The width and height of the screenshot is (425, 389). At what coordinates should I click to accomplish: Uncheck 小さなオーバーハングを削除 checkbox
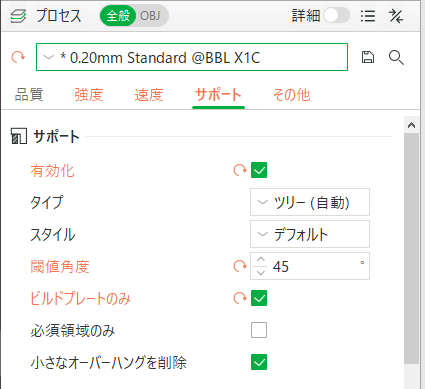click(259, 362)
